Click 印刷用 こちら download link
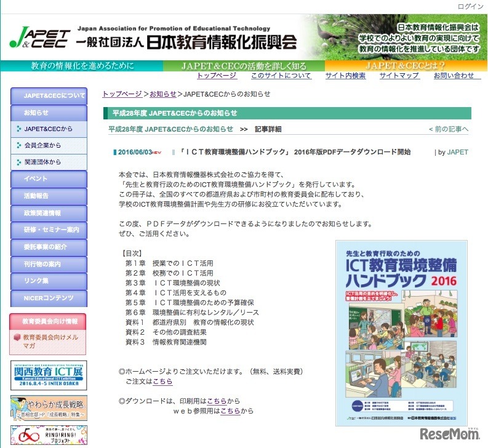 [217, 401]
